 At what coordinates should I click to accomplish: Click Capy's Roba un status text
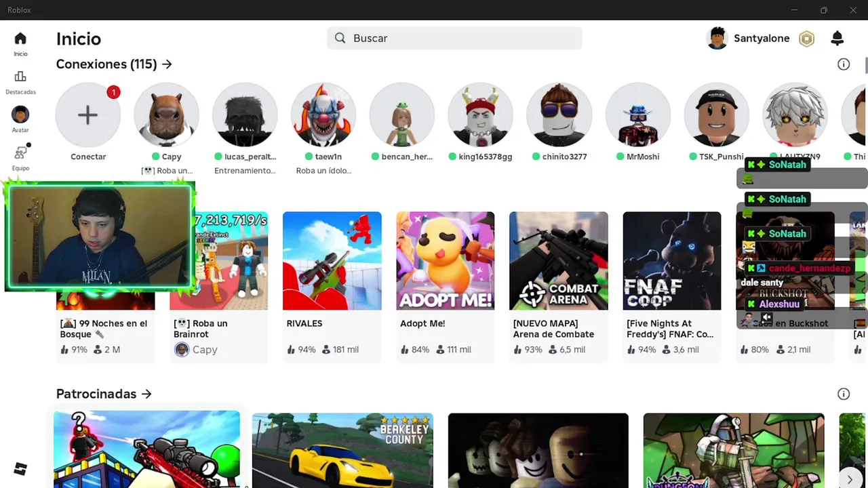coord(167,171)
